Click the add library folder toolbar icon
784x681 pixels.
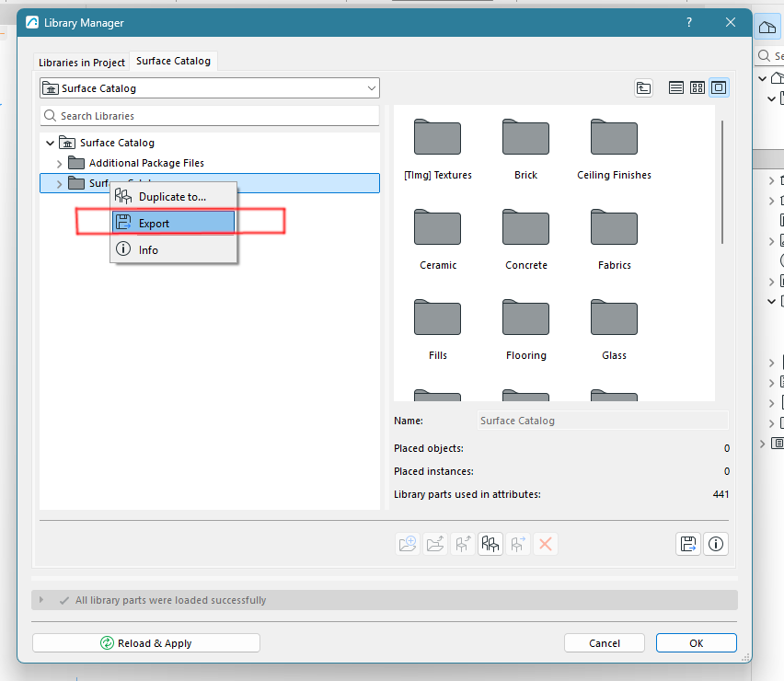tap(408, 544)
